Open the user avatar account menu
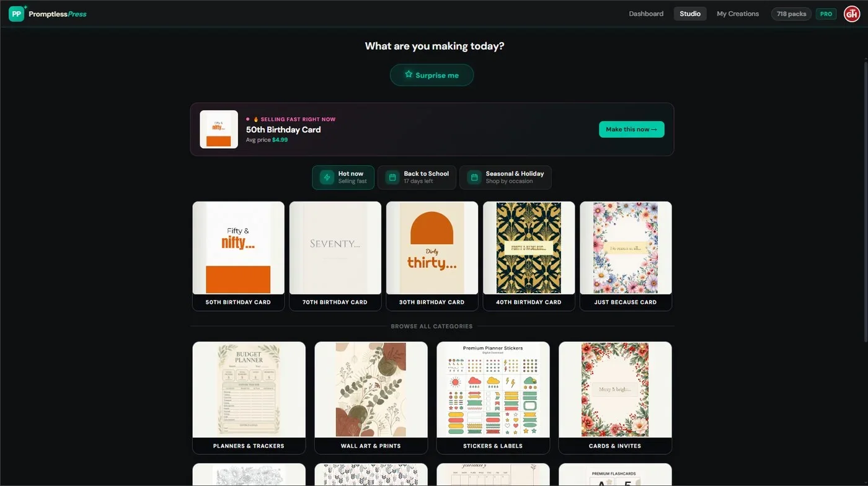868x486 pixels. [x=851, y=14]
